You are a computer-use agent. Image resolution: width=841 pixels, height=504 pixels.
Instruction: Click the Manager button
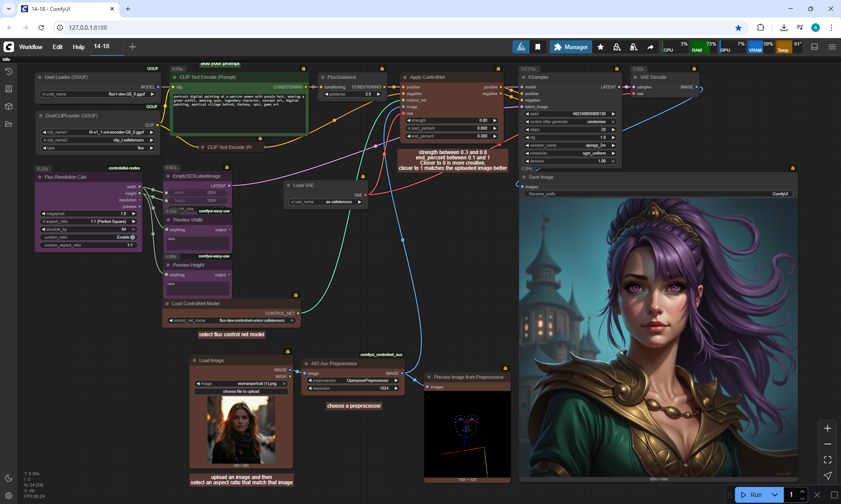coord(571,47)
